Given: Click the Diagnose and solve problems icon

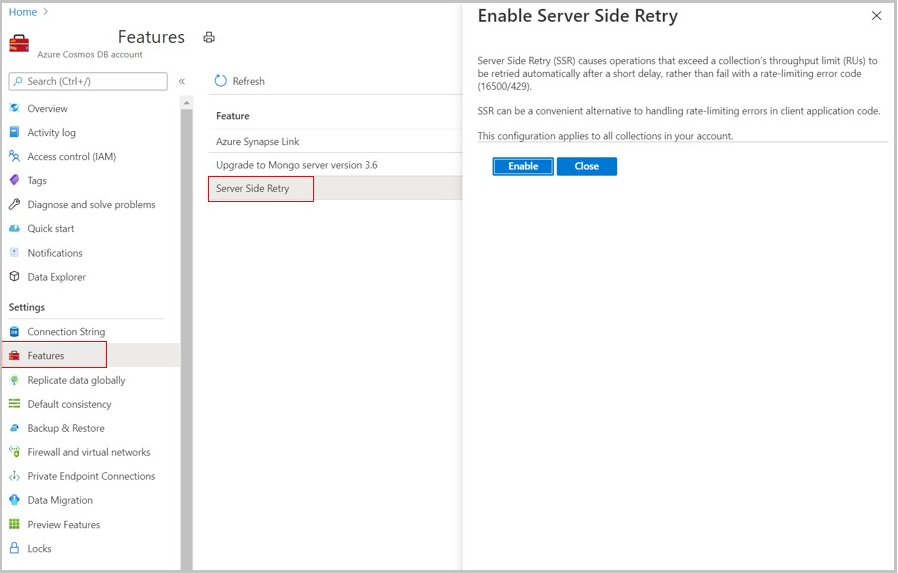Looking at the screenshot, I should tap(14, 204).
